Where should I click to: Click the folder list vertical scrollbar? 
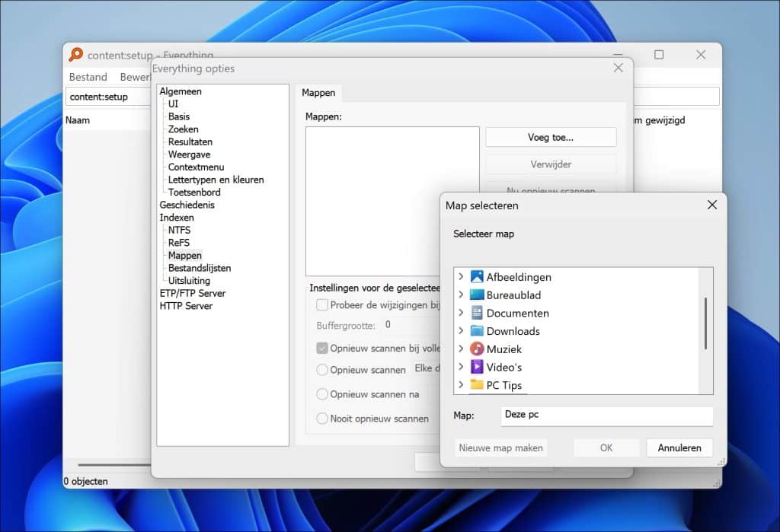[705, 323]
